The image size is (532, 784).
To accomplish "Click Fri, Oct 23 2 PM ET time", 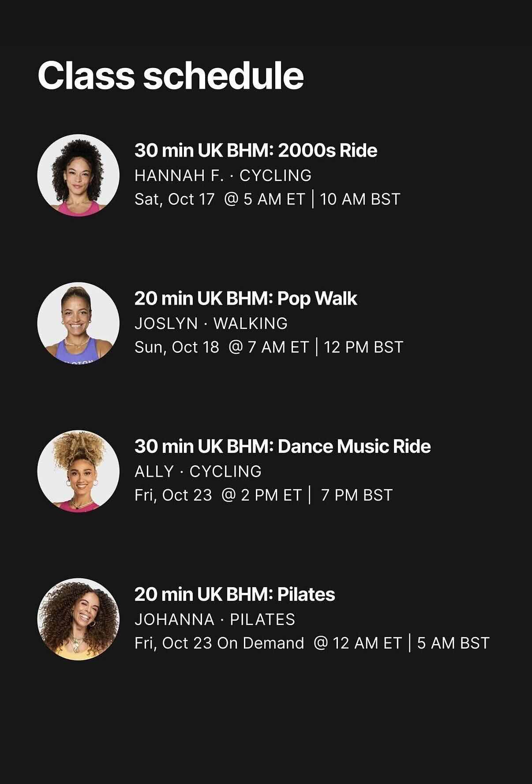I will 263,495.
